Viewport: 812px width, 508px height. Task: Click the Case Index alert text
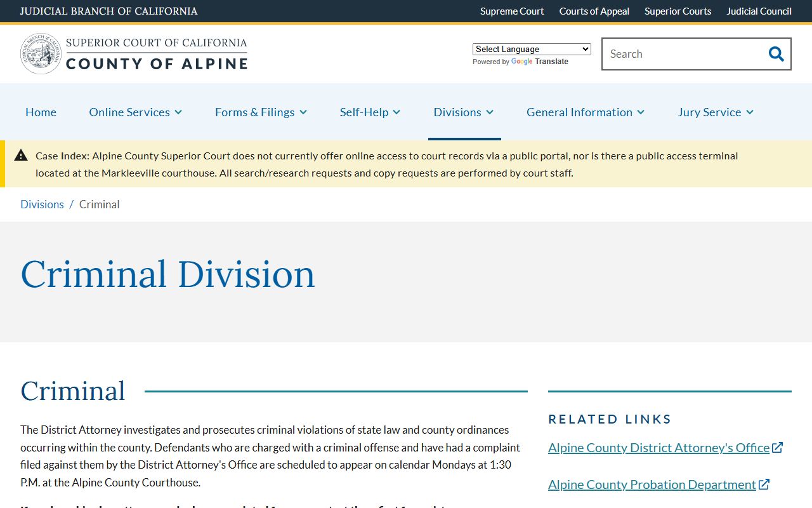point(387,164)
